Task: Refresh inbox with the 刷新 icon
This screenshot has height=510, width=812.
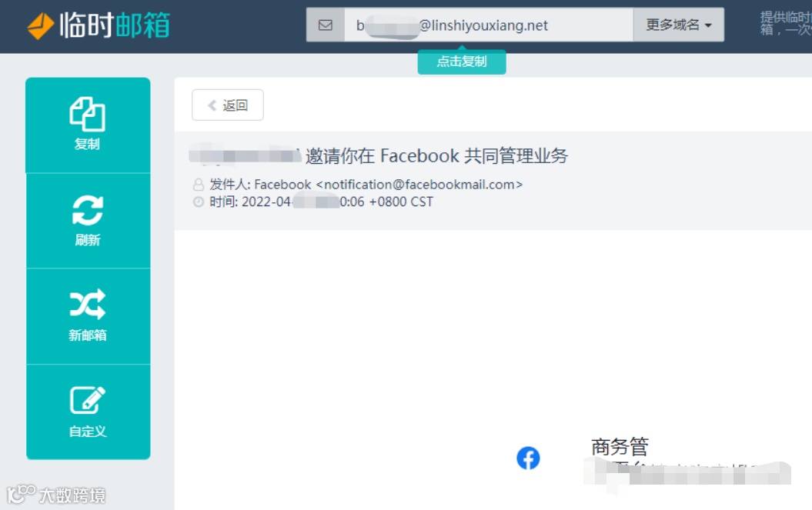Action: [x=88, y=210]
